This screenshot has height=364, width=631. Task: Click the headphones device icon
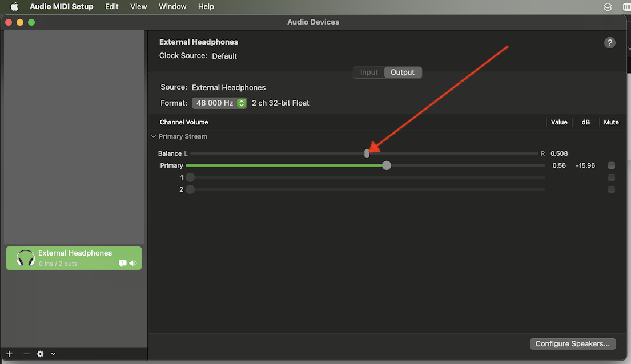[25, 258]
